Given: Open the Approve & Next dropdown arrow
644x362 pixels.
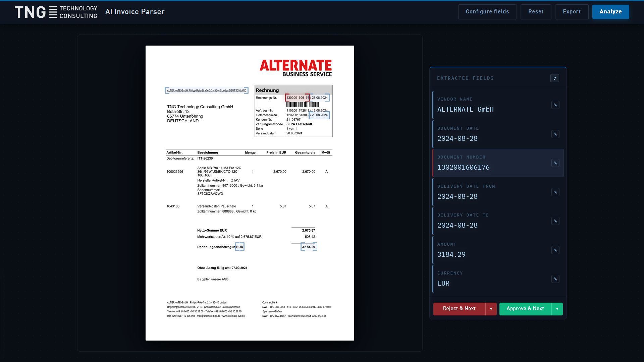Looking at the screenshot, I should [x=557, y=309].
